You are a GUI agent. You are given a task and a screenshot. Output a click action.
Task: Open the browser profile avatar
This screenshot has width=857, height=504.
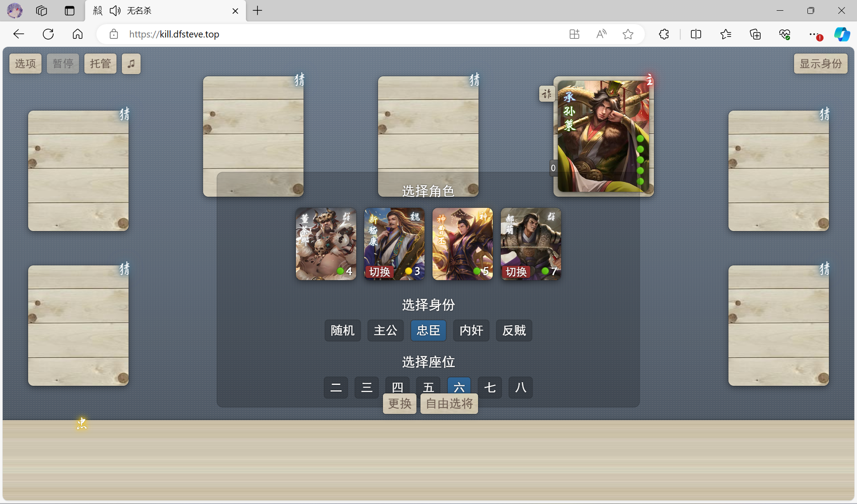click(x=15, y=11)
